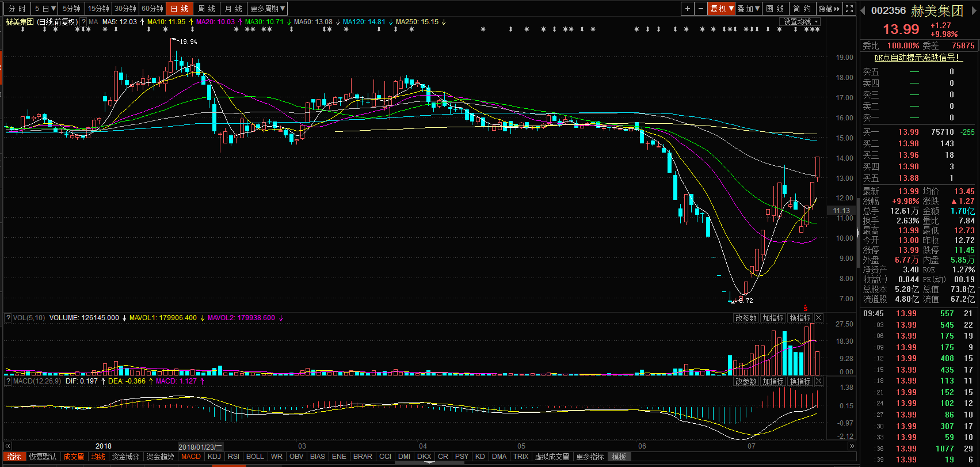Screen dimensions: 980x467
Task: Switch to the BOLL indicator tab
Action: tap(255, 457)
